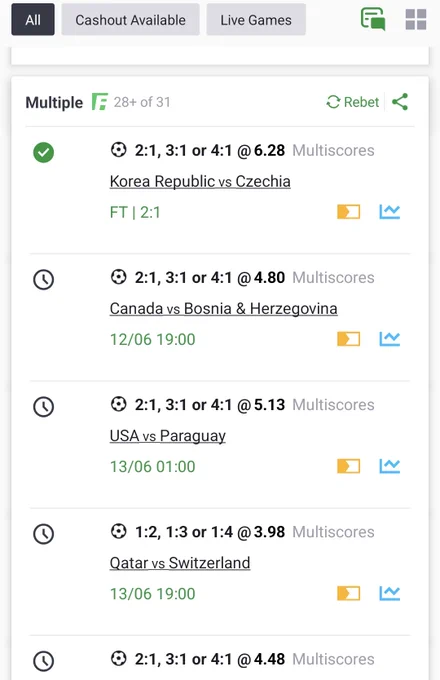Image resolution: width=440 pixels, height=680 pixels.
Task: Open stats chart for Korea Republic match
Action: [390, 212]
